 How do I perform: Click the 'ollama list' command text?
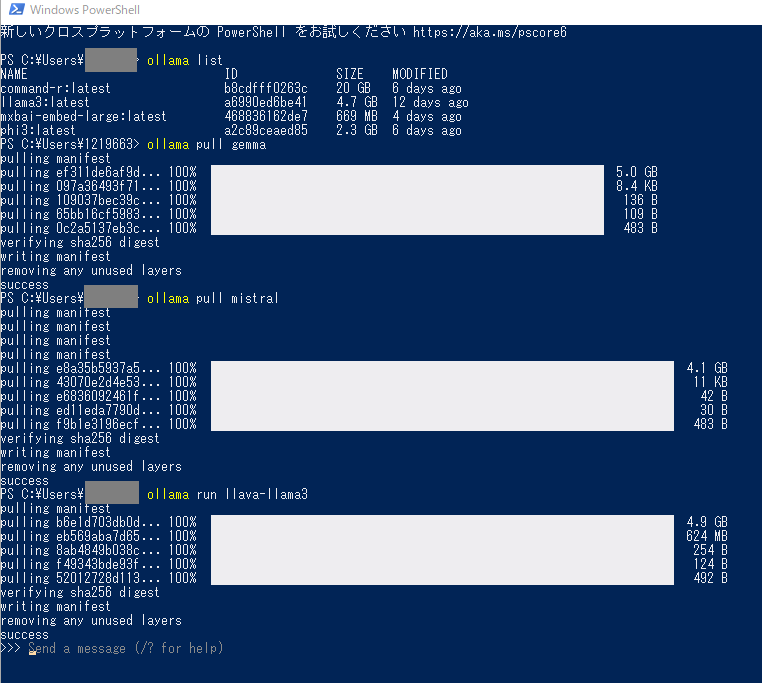click(185, 60)
